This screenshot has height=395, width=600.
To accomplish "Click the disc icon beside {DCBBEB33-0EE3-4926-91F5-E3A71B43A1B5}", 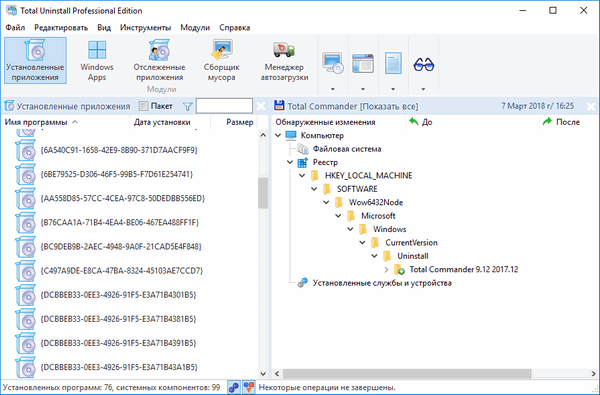I will 26,367.
